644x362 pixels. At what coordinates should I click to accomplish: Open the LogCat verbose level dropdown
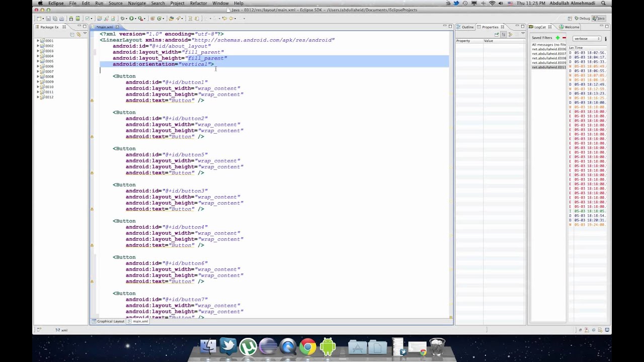(587, 39)
